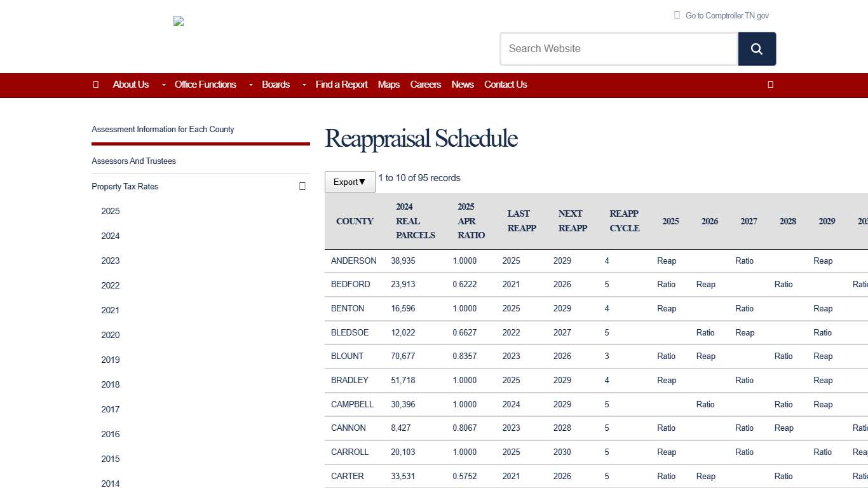
Task: Open the ANDERSON county link
Action: (353, 261)
